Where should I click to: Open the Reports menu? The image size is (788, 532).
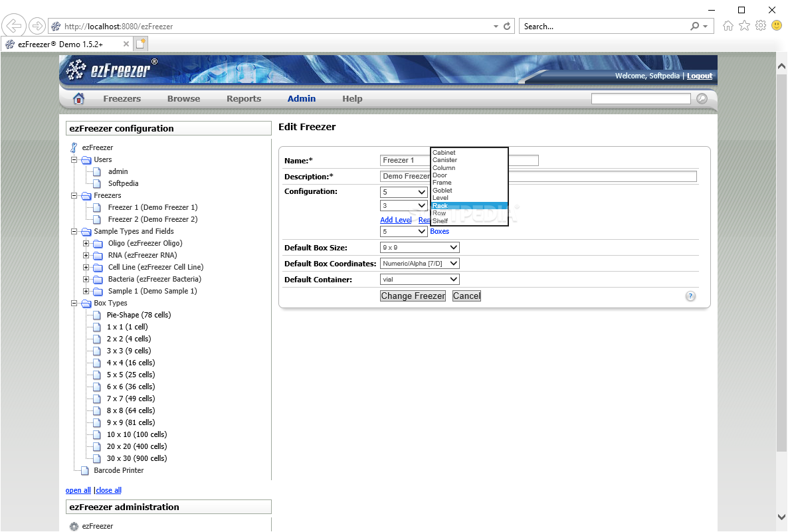(x=244, y=98)
